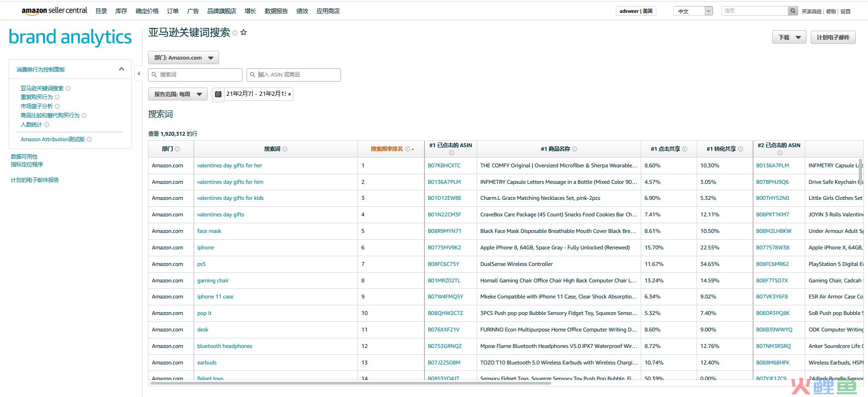Collapse the 消费类行为控制面板 panel
Image resolution: width=868 pixels, height=397 pixels.
121,69
